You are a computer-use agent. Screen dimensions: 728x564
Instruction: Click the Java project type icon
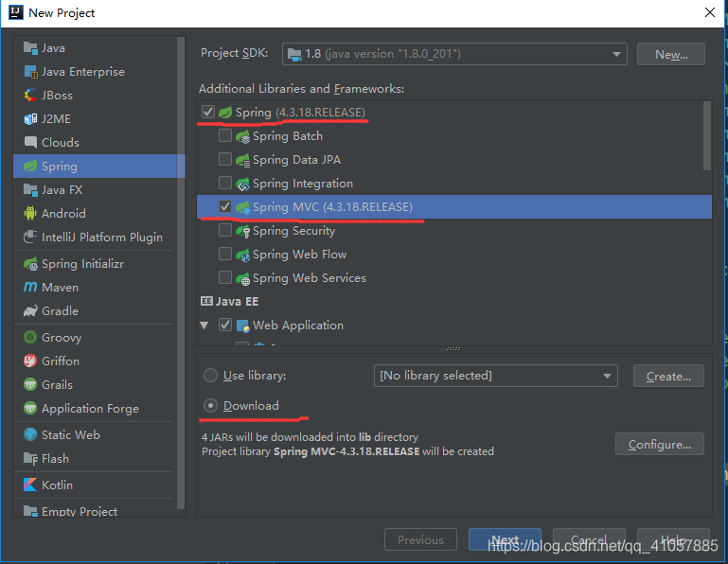click(30, 48)
